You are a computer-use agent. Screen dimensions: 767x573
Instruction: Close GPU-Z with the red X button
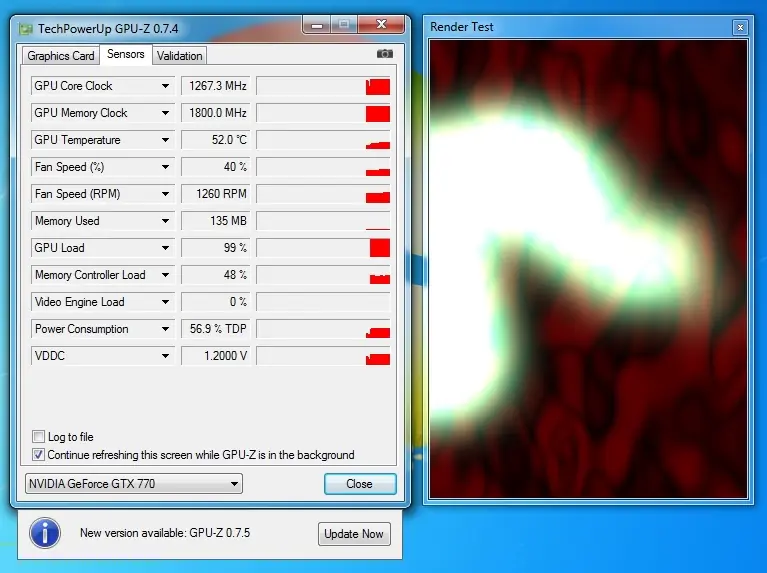(382, 24)
